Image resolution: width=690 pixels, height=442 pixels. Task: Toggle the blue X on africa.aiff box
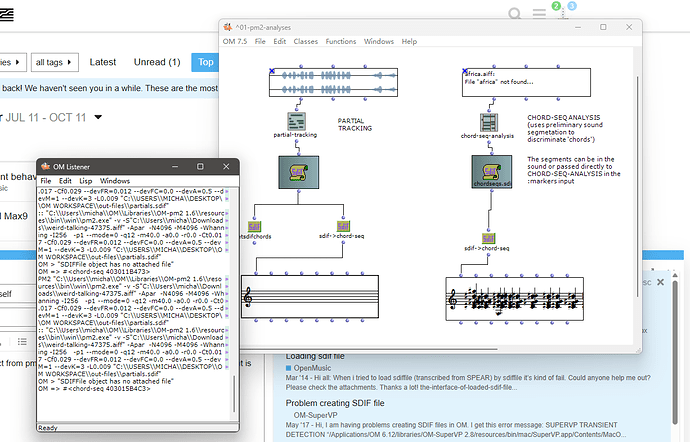point(464,70)
